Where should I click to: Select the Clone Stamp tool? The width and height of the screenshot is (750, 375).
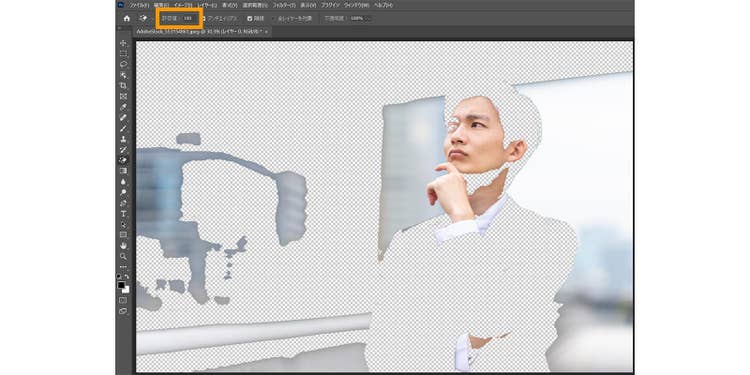tap(123, 139)
